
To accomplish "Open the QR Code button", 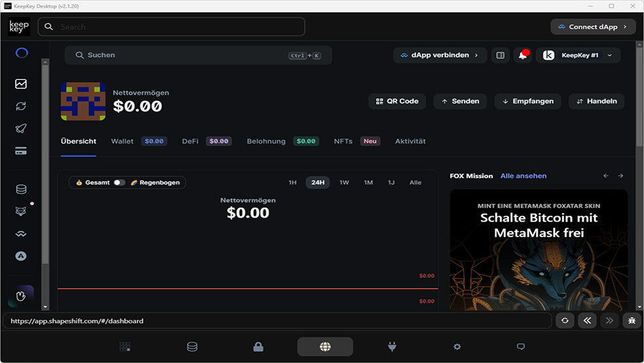I will (x=397, y=101).
